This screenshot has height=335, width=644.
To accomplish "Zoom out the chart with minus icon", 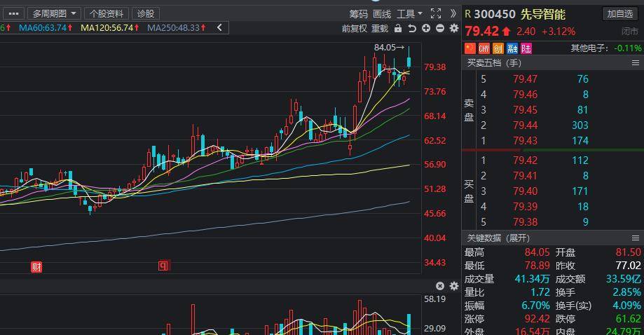I will 440,28.
